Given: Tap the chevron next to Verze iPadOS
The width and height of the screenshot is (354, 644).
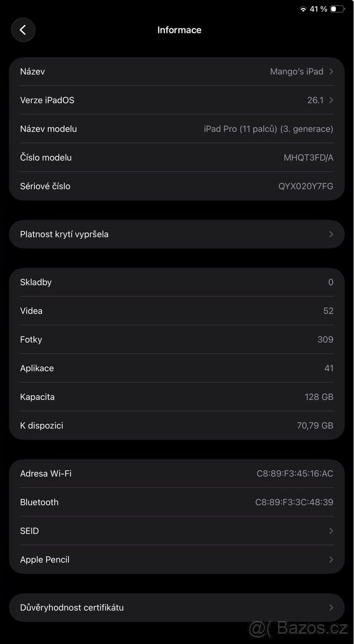Looking at the screenshot, I should [331, 100].
